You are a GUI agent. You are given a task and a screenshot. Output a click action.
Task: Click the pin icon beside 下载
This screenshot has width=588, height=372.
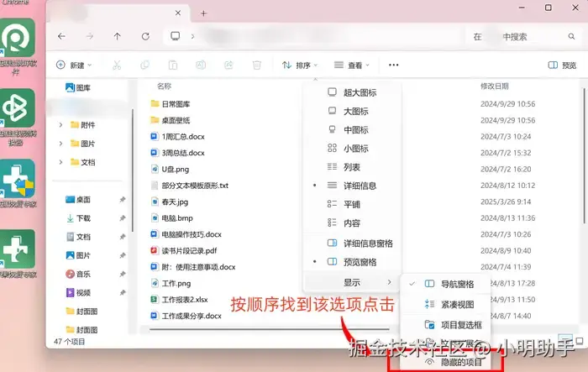123,218
